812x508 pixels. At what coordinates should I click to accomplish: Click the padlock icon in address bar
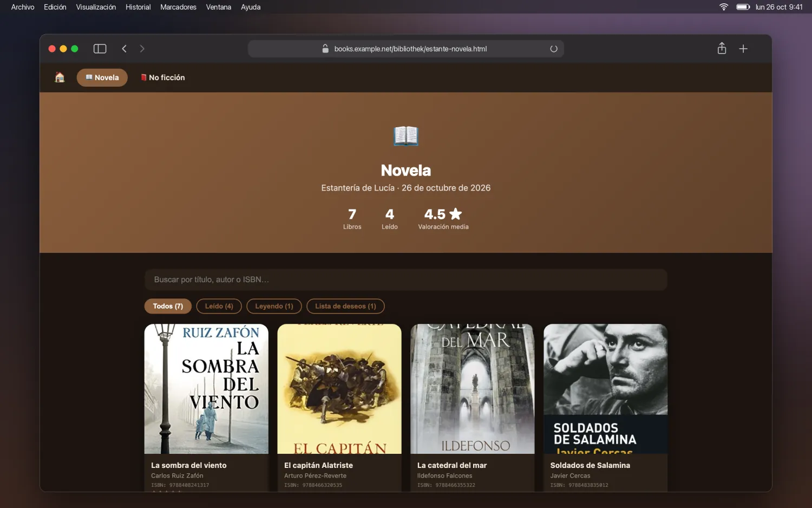325,49
